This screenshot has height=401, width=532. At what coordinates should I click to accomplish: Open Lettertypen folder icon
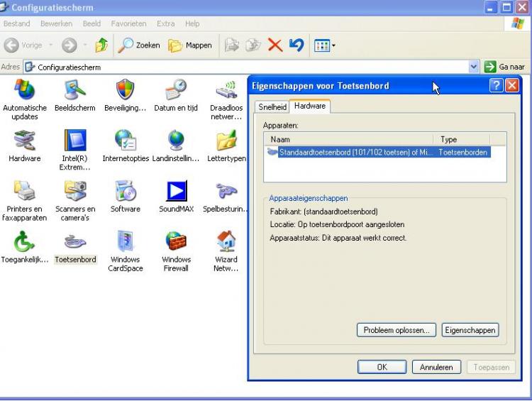226,140
